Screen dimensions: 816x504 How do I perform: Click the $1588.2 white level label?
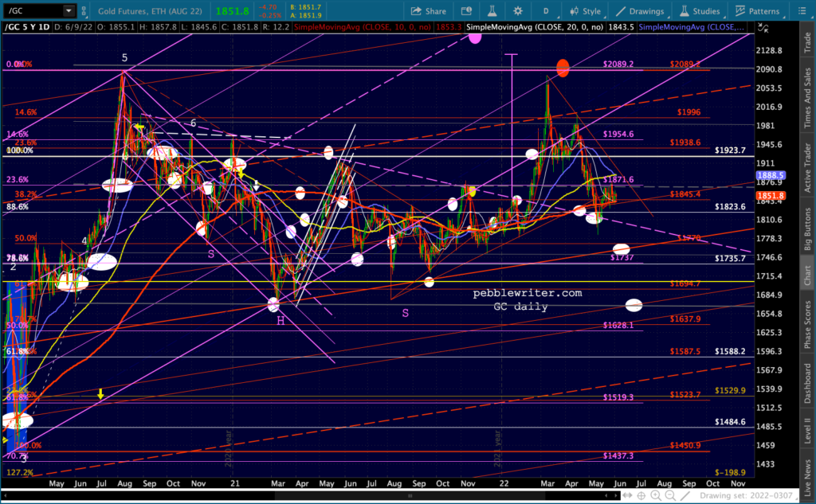[730, 351]
